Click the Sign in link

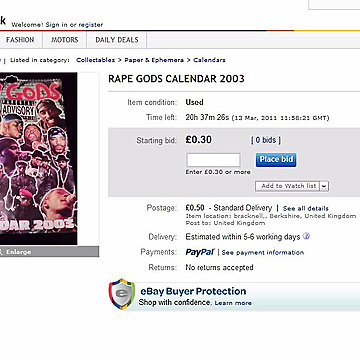(x=57, y=25)
